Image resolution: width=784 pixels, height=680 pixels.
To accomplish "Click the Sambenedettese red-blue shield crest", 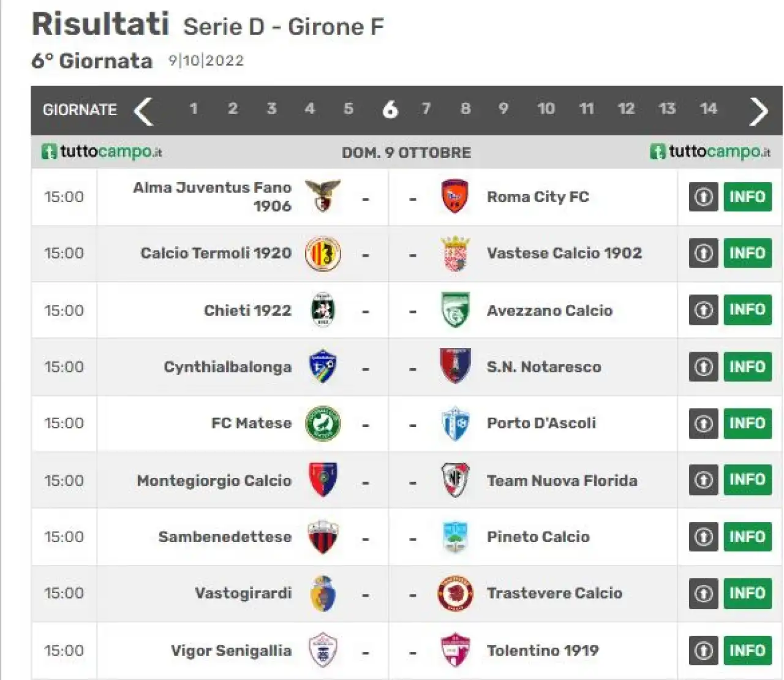I will pos(323,537).
